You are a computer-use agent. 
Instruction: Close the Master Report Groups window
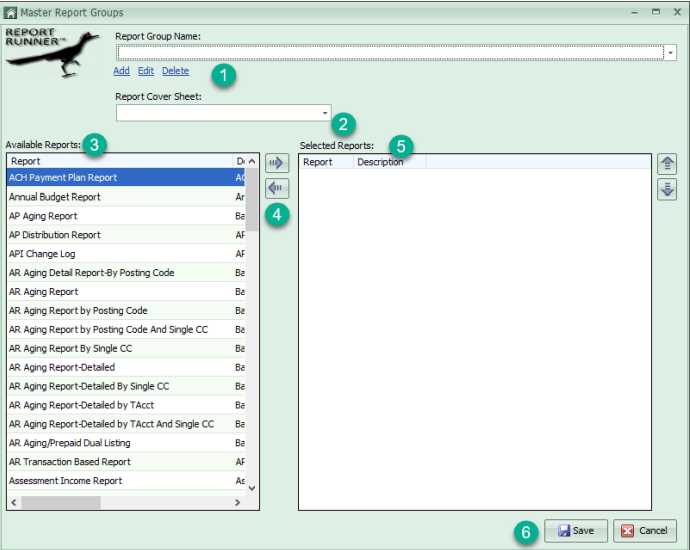click(677, 12)
